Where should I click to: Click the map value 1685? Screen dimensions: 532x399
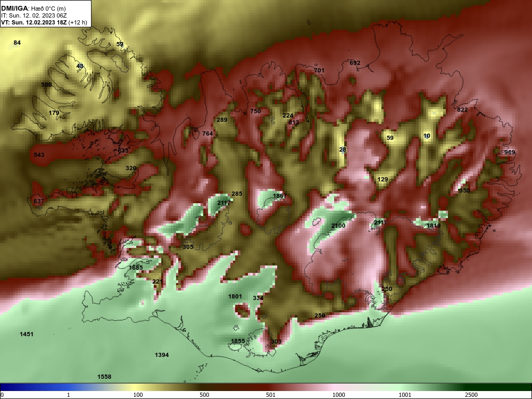[136, 268]
